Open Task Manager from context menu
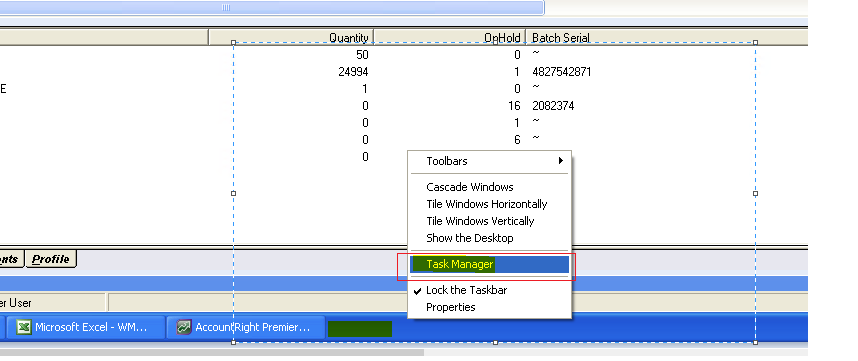This screenshot has height=361, width=858. 490,265
